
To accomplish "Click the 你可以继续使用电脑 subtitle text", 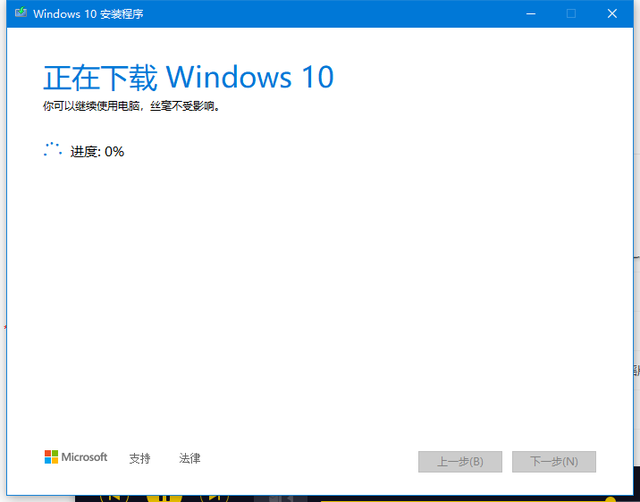I will click(132, 106).
